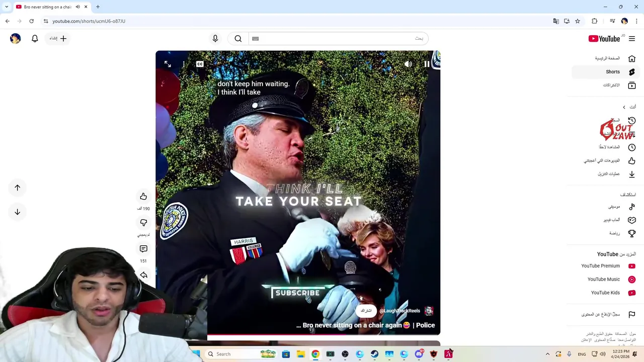This screenshot has height=362, width=644.
Task: Click the voice search microphone icon
Action: (x=215, y=38)
